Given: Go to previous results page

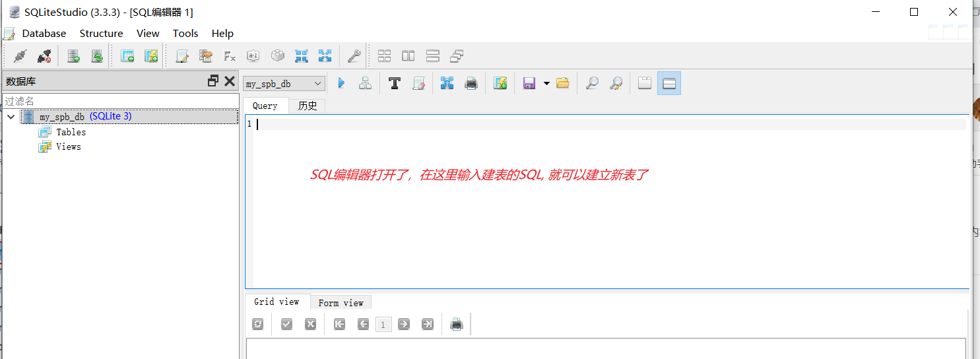Looking at the screenshot, I should (x=363, y=324).
